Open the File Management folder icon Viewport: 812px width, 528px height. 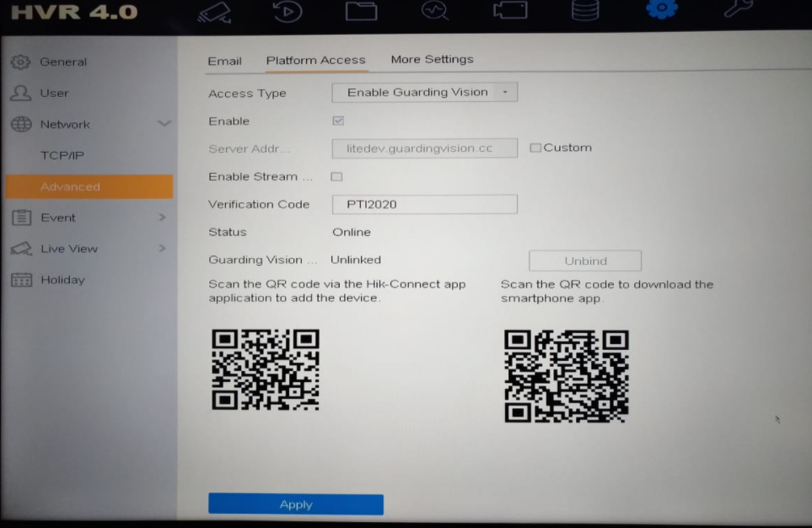tap(361, 11)
